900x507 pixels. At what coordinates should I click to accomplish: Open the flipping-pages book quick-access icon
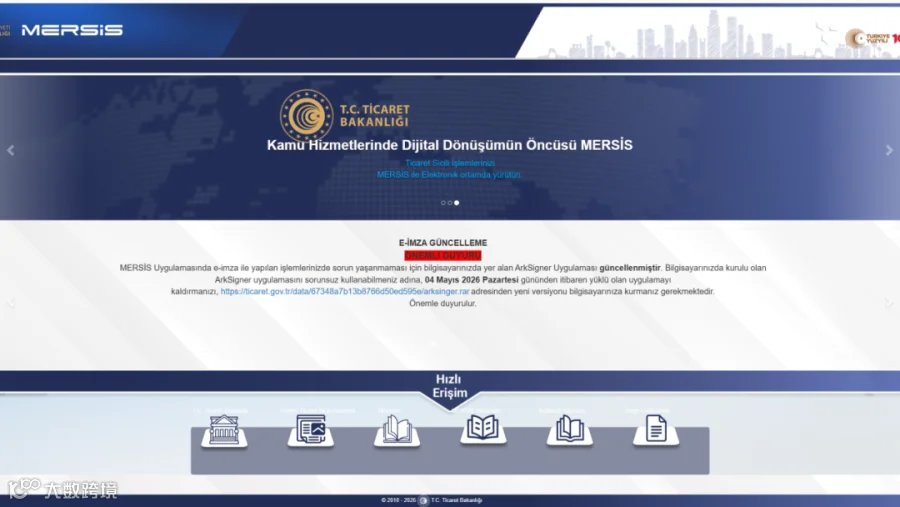pyautogui.click(x=397, y=431)
